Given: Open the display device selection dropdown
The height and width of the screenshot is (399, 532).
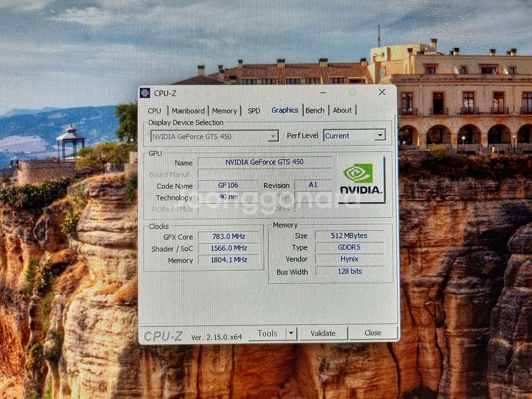Looking at the screenshot, I should pos(214,136).
